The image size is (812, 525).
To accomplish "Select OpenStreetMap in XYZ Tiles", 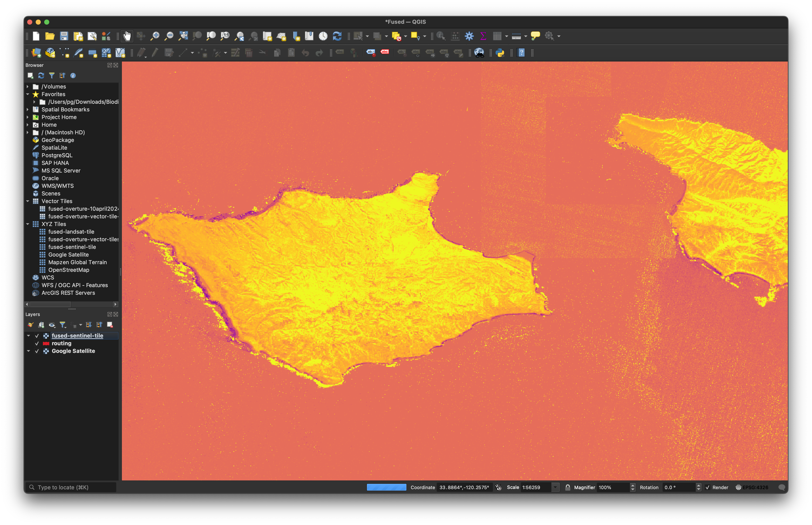I will pos(69,270).
